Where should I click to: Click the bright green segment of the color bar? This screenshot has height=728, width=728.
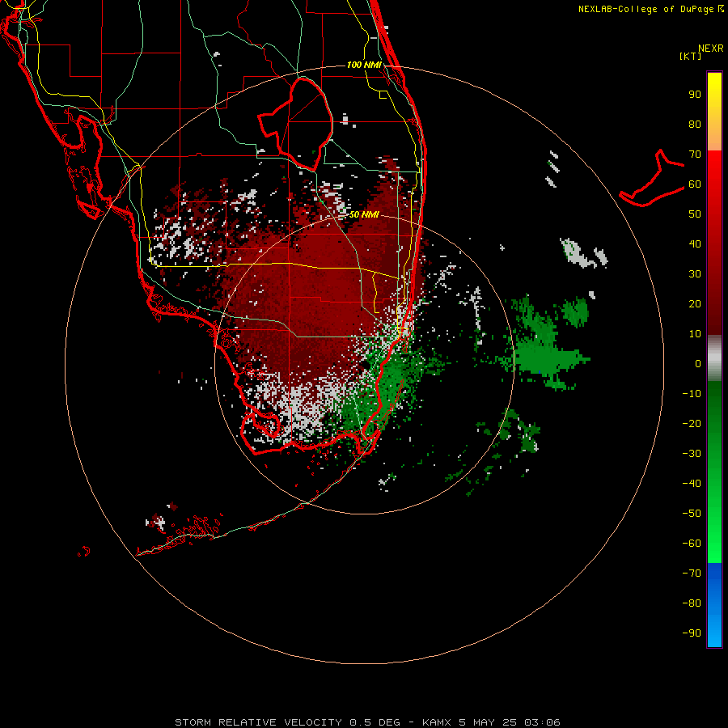714,472
